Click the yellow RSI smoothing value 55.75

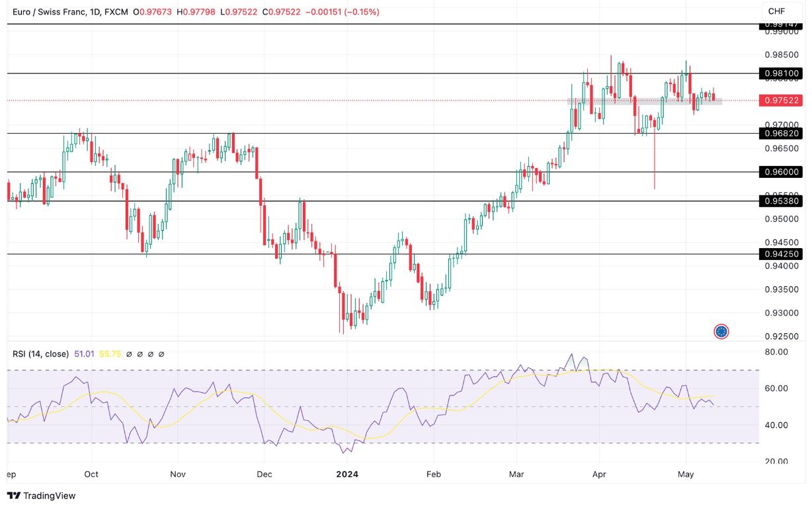click(x=110, y=353)
